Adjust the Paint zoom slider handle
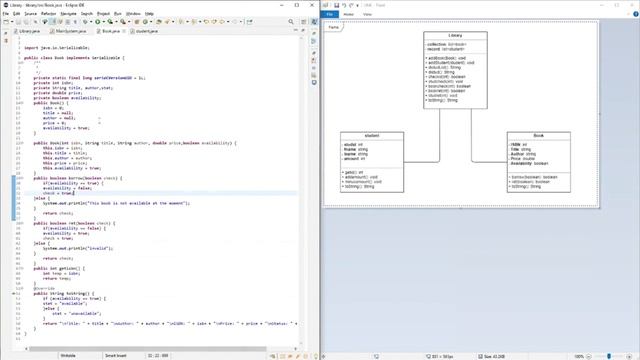The width and height of the screenshot is (640, 360). point(609,356)
